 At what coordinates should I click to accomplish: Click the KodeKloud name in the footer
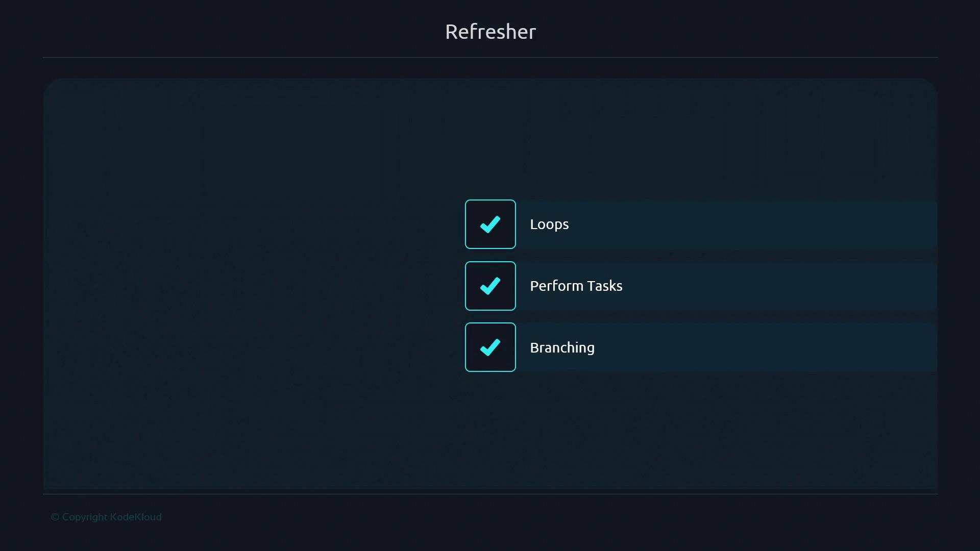[x=136, y=517]
